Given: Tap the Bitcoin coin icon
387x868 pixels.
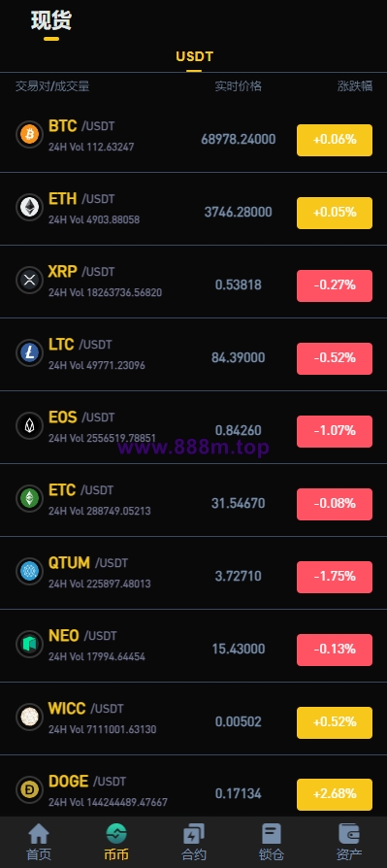Looking at the screenshot, I should pyautogui.click(x=29, y=135).
